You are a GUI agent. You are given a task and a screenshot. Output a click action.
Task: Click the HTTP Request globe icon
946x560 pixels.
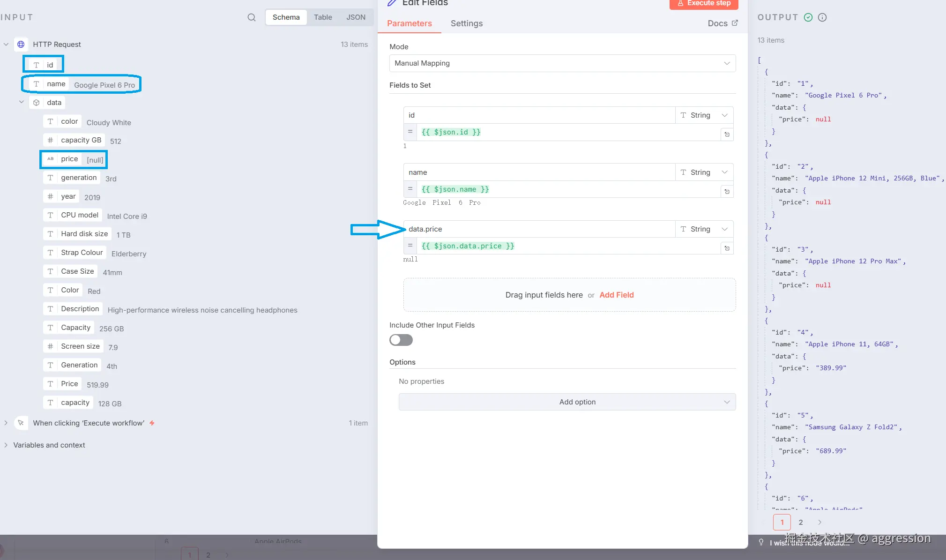[21, 44]
